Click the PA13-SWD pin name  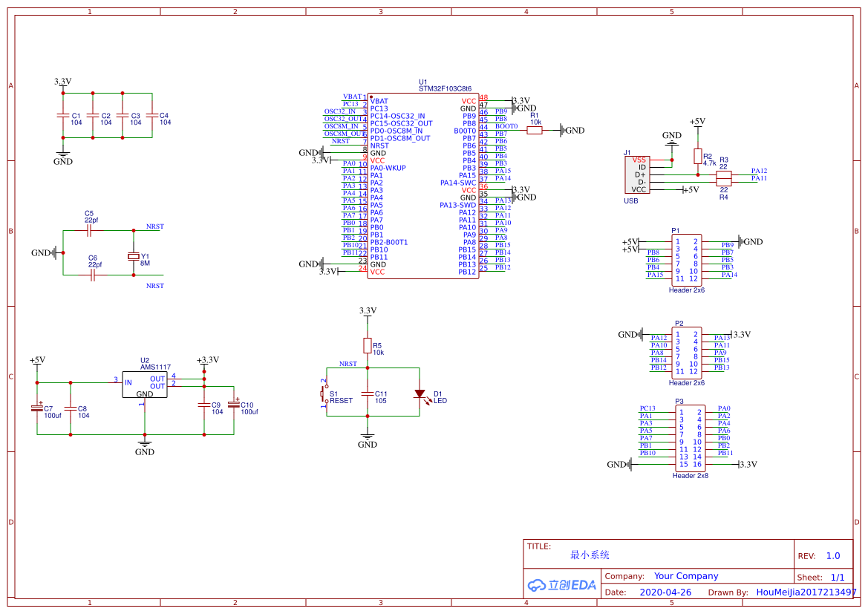[458, 205]
